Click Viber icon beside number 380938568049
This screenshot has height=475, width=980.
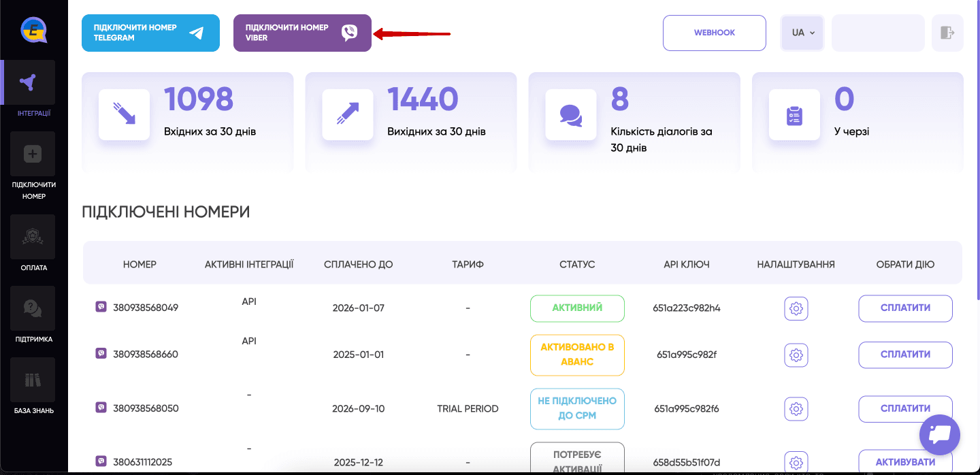click(x=101, y=307)
